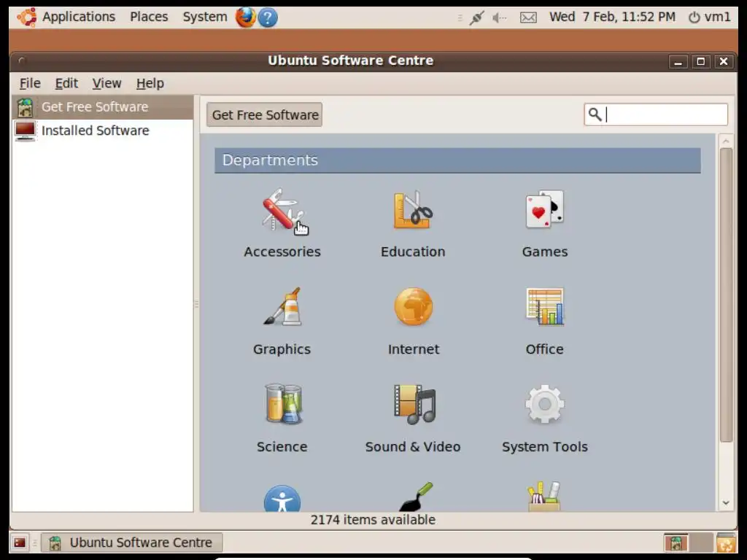This screenshot has width=747, height=560.
Task: Click the 2174 items available status text
Action: point(373,520)
